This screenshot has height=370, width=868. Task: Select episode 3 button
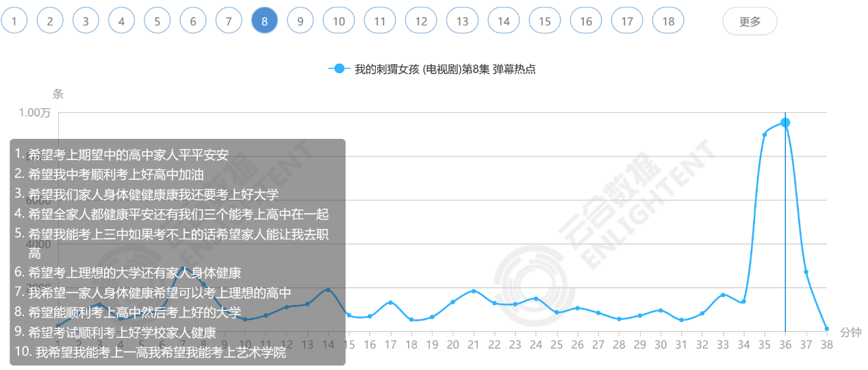(86, 21)
